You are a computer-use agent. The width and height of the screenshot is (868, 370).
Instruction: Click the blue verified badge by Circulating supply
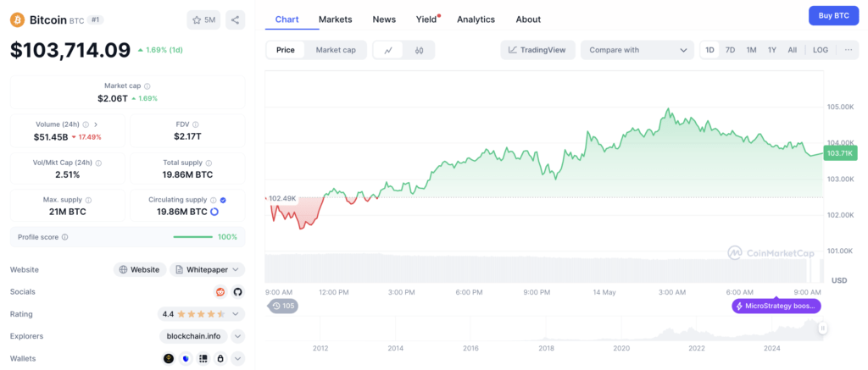[223, 200]
